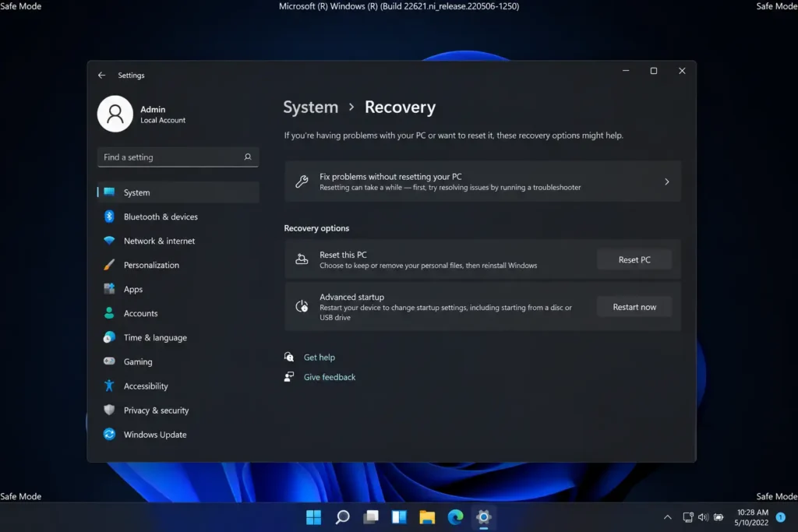Open the Get help link
798x532 pixels.
[319, 357]
